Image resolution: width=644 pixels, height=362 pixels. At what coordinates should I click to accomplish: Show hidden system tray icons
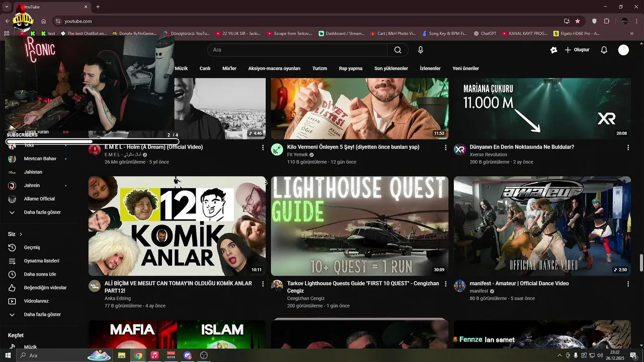559,355
